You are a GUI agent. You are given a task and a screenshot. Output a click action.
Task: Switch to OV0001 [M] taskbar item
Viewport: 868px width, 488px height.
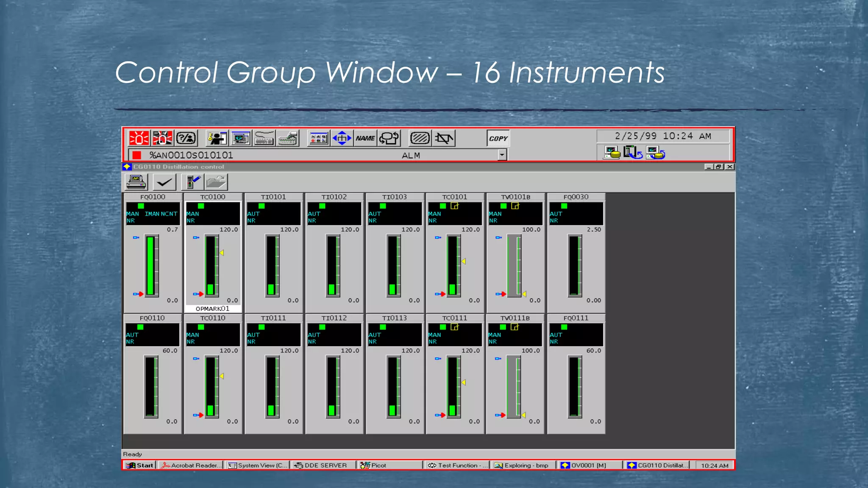(x=590, y=465)
